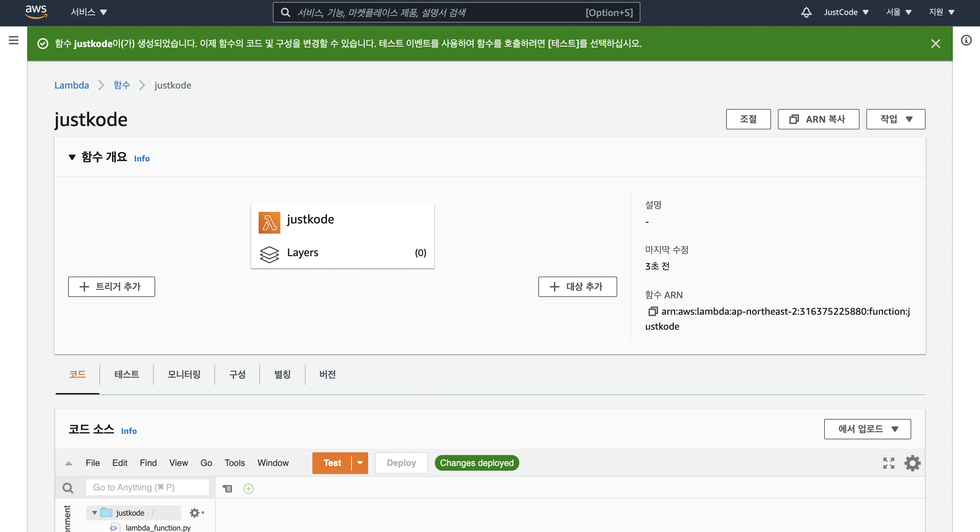The height and width of the screenshot is (532, 980).
Task: Open the Tools menu in editor
Action: pos(235,463)
